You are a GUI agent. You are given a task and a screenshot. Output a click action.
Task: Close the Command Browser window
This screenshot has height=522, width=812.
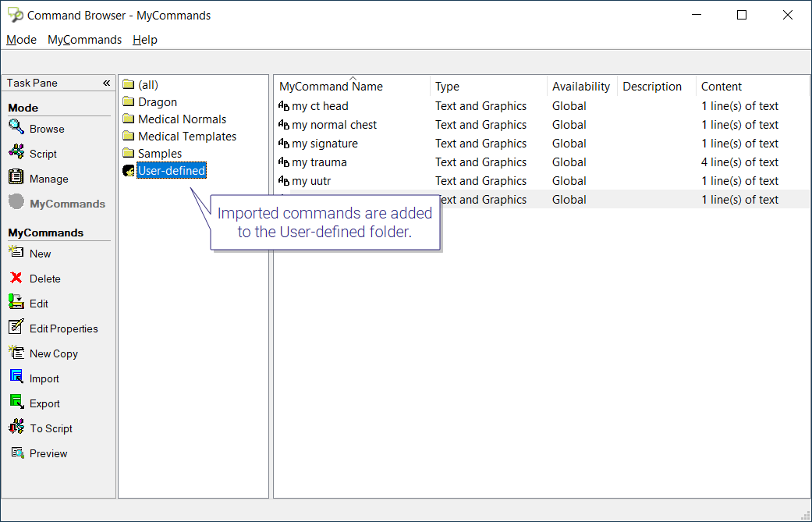788,15
